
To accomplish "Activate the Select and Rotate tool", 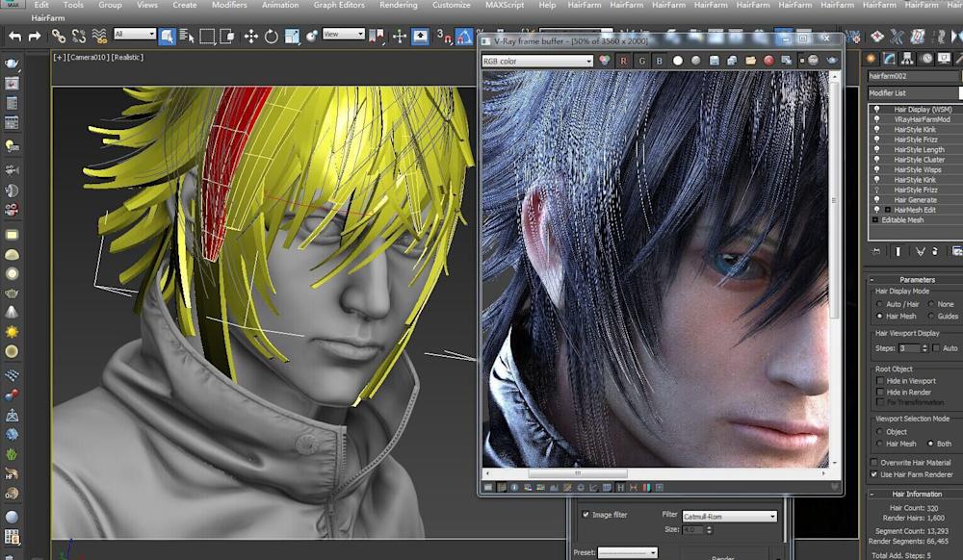I will click(271, 37).
